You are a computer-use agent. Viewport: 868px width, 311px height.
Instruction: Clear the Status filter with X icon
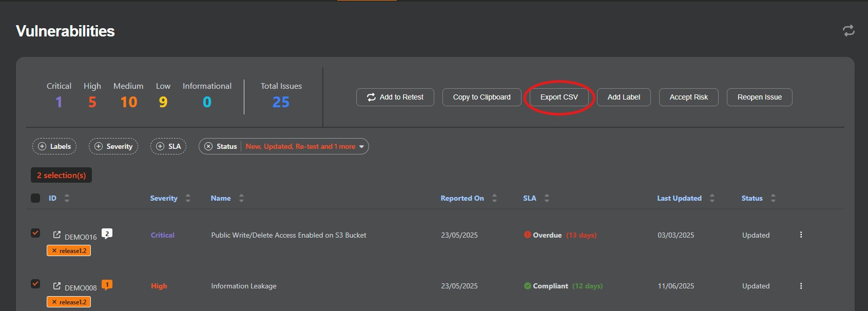click(x=208, y=146)
